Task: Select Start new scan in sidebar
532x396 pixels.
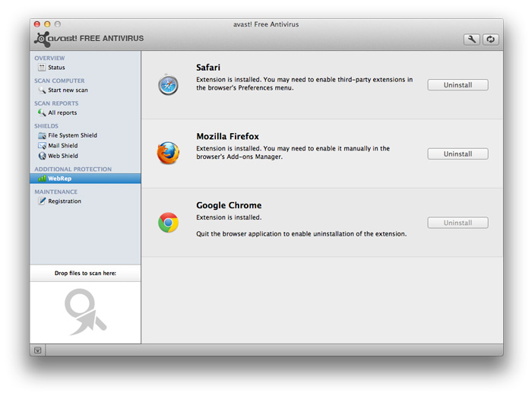Action: click(x=67, y=90)
